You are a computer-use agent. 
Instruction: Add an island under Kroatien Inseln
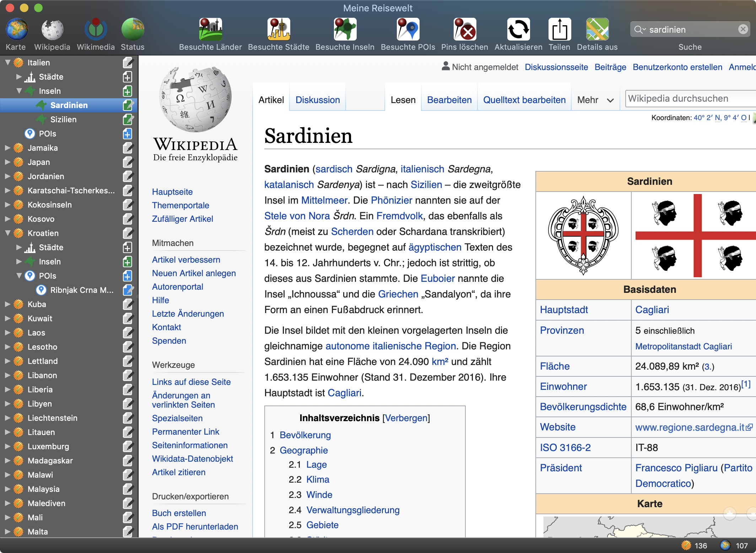pos(128,262)
